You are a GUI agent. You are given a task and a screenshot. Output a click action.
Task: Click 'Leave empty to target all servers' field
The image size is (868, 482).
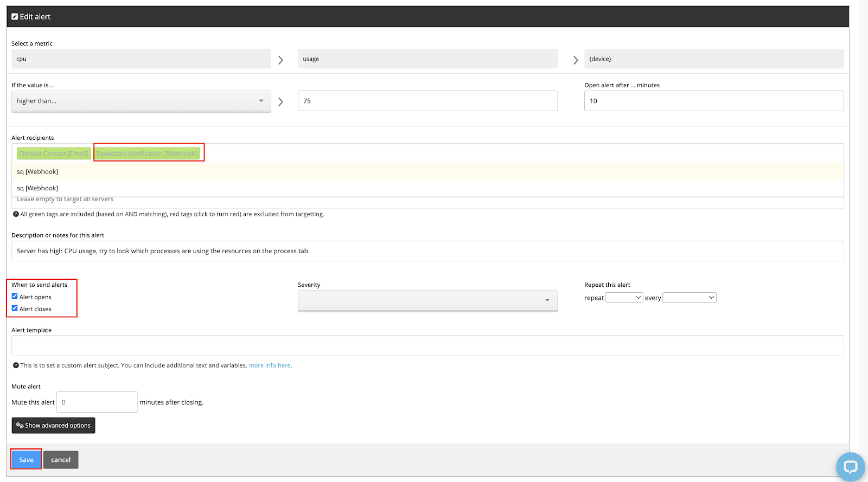point(427,202)
